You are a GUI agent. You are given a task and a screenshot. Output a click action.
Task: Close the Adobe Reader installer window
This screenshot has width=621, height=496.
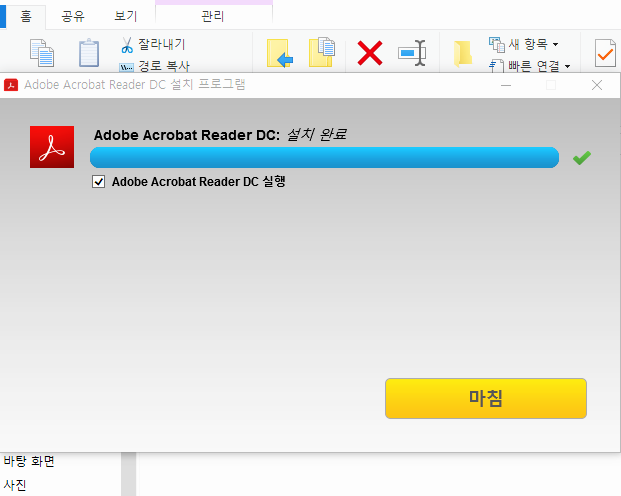(597, 85)
